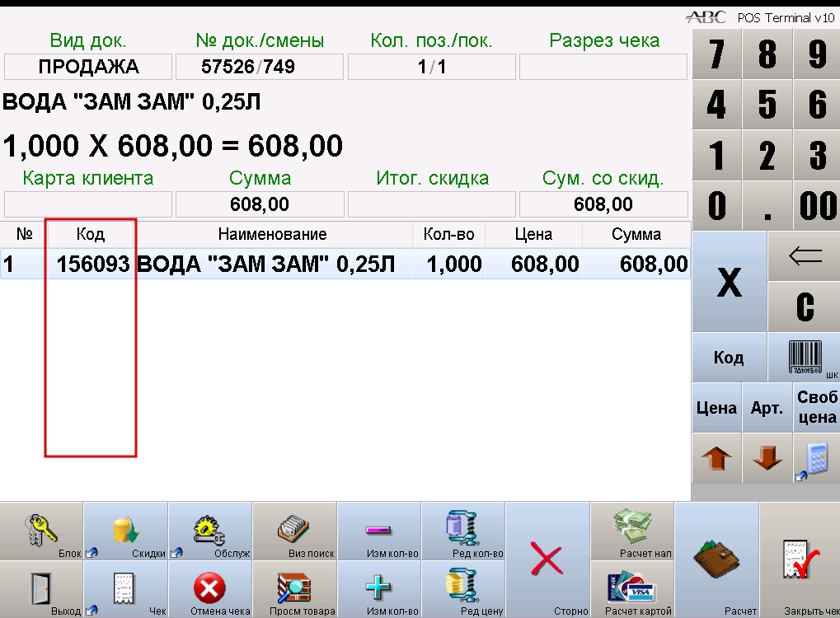Screen dimensions: 840x618
Task: Increase quantity with plus Изм кол-во
Action: 379,589
